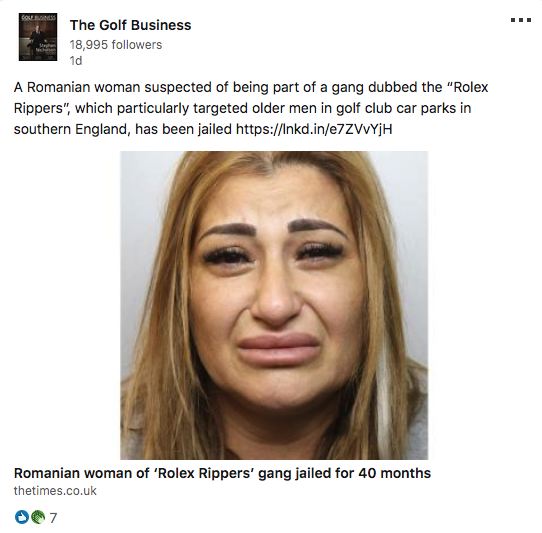This screenshot has width=542, height=533.
Task: Click 'has been jailed' in the post text
Action: point(183,129)
